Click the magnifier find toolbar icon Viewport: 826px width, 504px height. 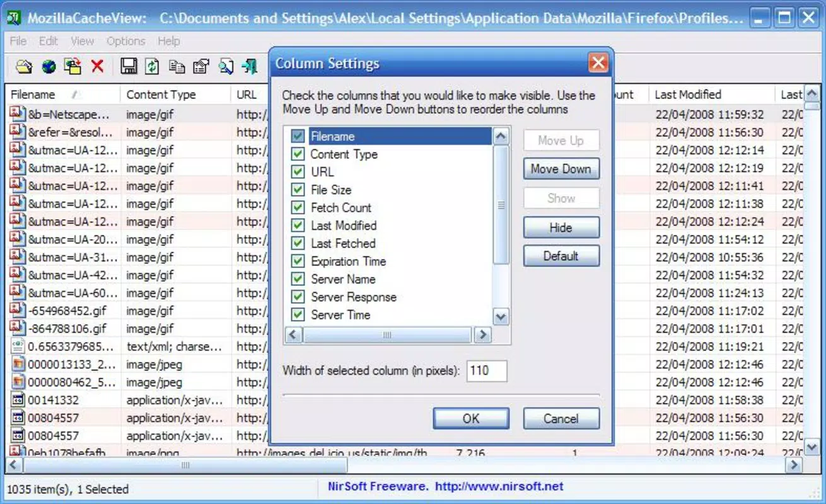coord(226,66)
